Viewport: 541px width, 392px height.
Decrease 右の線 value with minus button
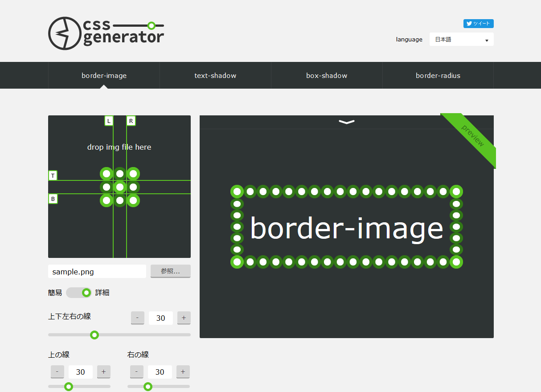pyautogui.click(x=136, y=372)
